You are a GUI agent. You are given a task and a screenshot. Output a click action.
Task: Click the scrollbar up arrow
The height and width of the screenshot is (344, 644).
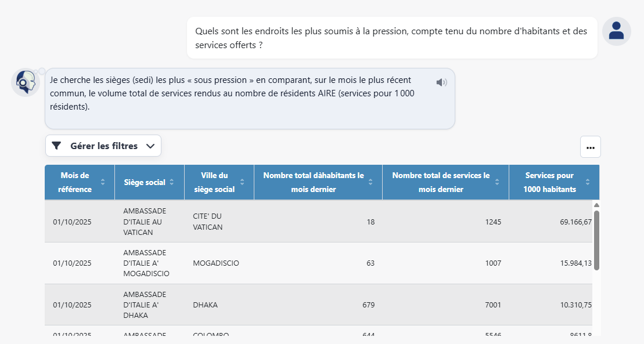596,205
